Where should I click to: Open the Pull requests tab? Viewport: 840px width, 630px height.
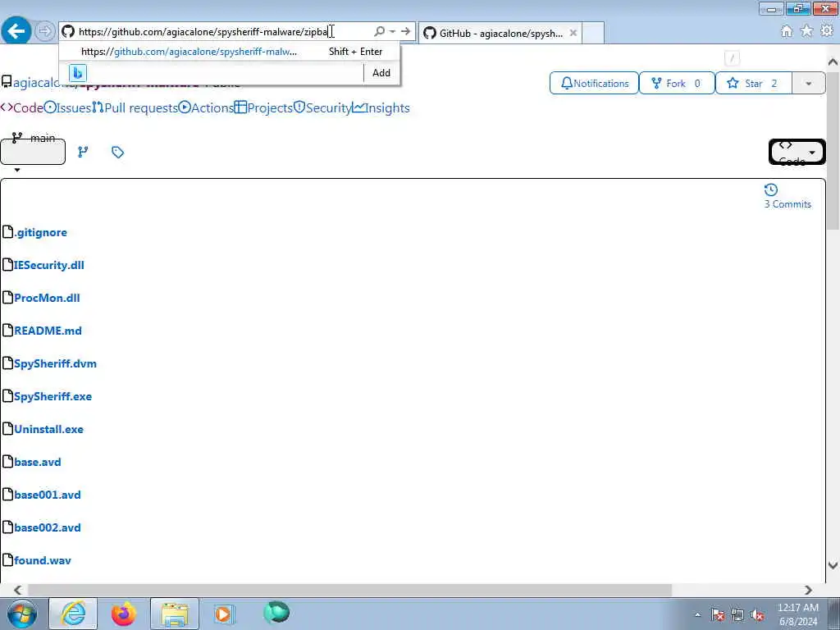[x=135, y=107]
